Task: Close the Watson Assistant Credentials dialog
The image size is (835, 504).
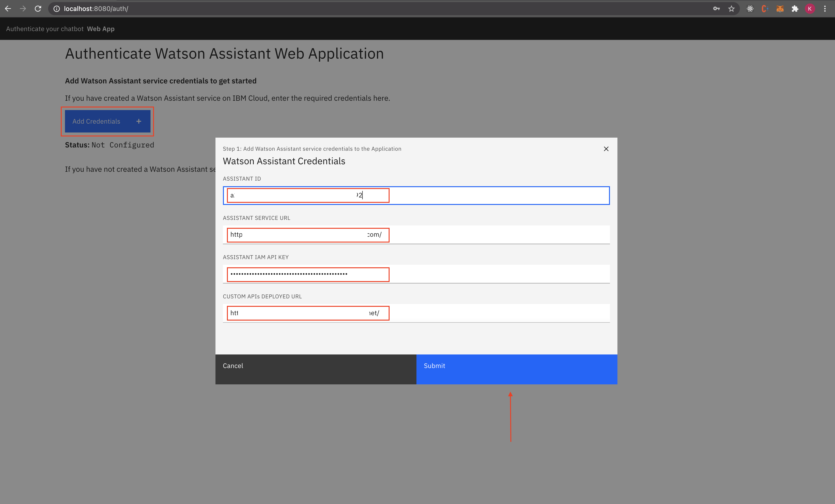Action: click(606, 149)
